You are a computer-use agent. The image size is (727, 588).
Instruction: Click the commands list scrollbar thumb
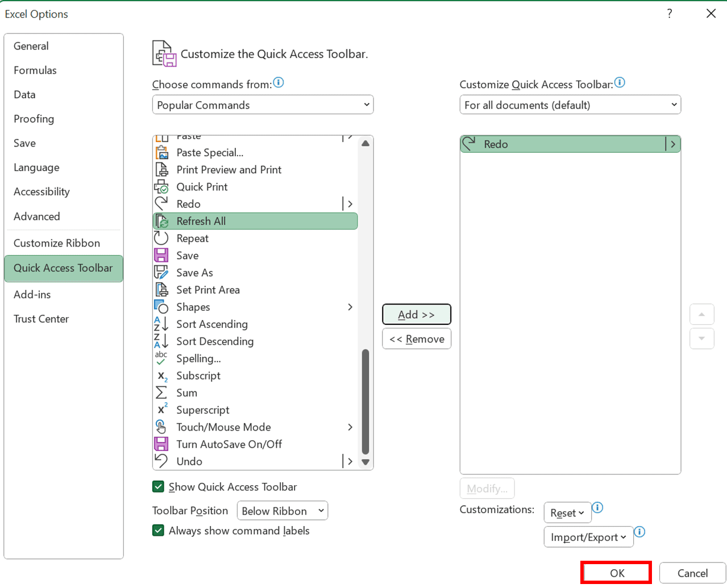[365, 402]
